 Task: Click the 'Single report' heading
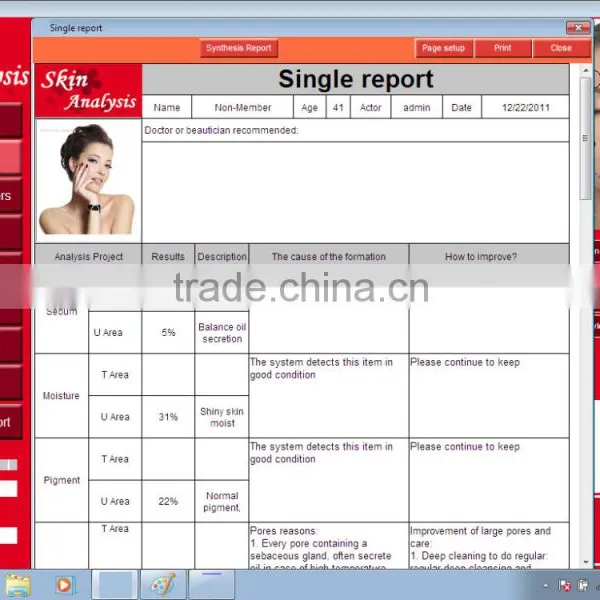click(355, 79)
